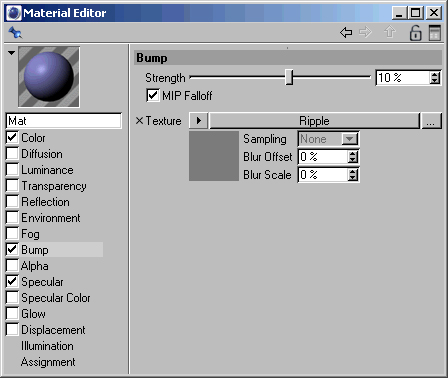This screenshot has height=378, width=448.
Task: Disable the Bump channel checkbox
Action: point(12,249)
